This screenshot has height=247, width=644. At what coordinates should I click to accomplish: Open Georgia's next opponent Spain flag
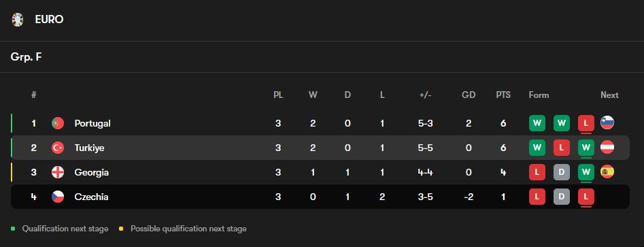coord(607,171)
